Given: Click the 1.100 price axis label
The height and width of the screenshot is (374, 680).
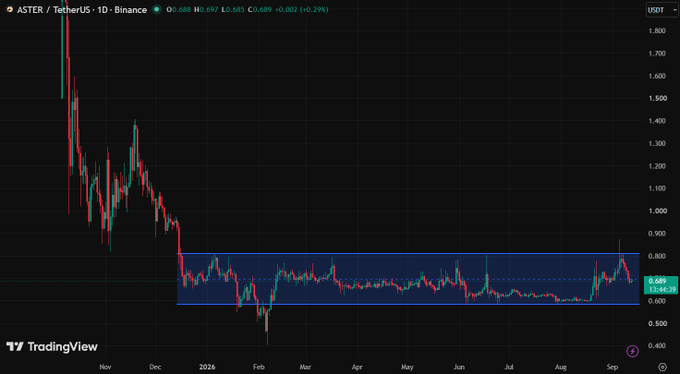Looking at the screenshot, I should [657, 189].
